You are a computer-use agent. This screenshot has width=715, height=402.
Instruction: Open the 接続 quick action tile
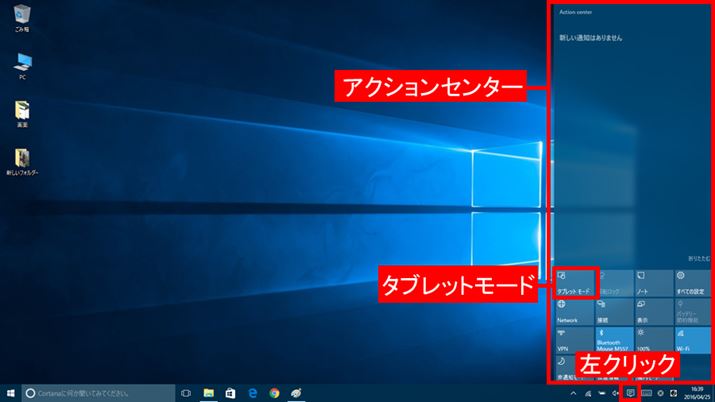click(x=613, y=310)
